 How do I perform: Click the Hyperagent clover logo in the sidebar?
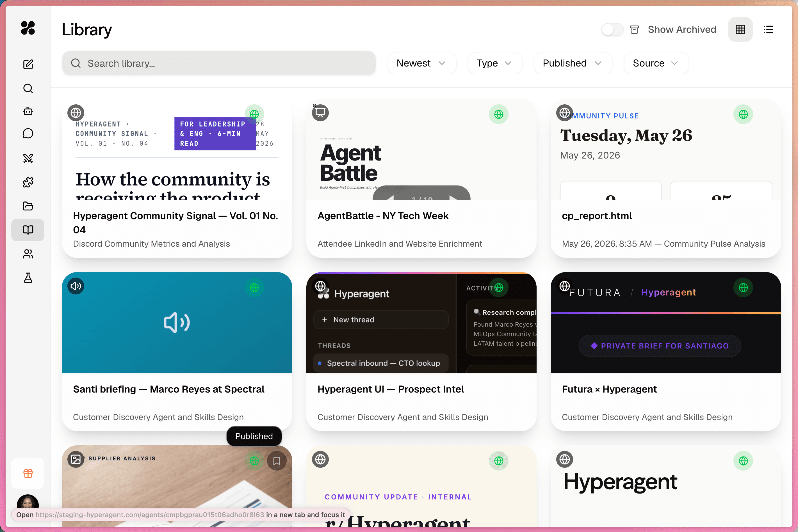[28, 28]
